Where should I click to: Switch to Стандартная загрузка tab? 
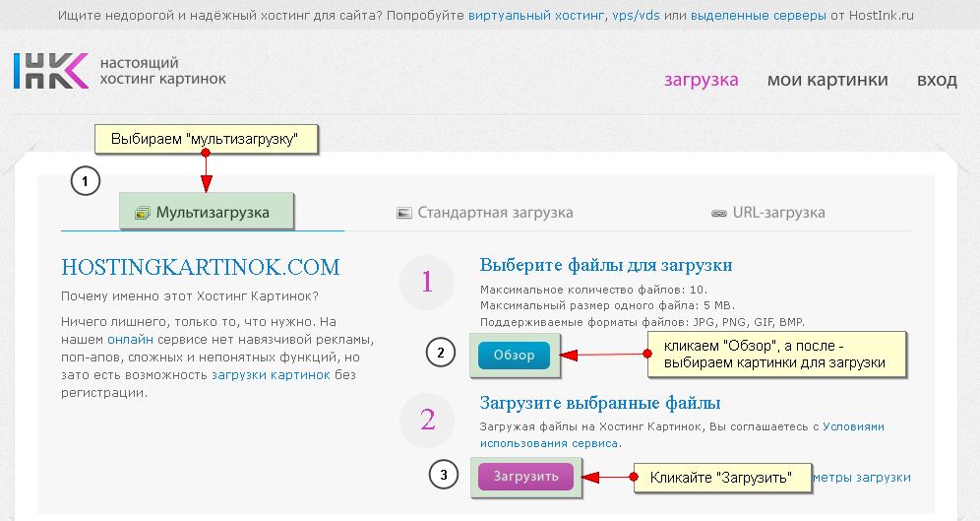pos(485,213)
